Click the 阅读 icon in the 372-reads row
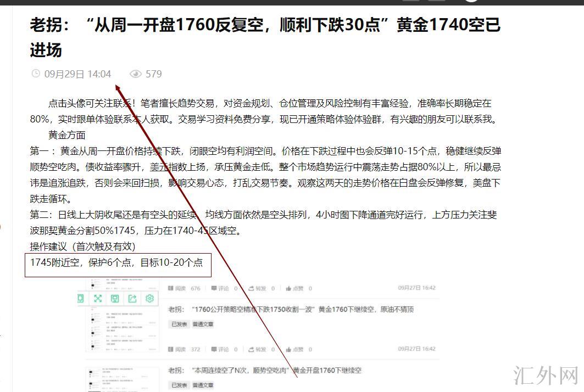Image resolution: width=584 pixels, height=392 pixels. (170, 349)
